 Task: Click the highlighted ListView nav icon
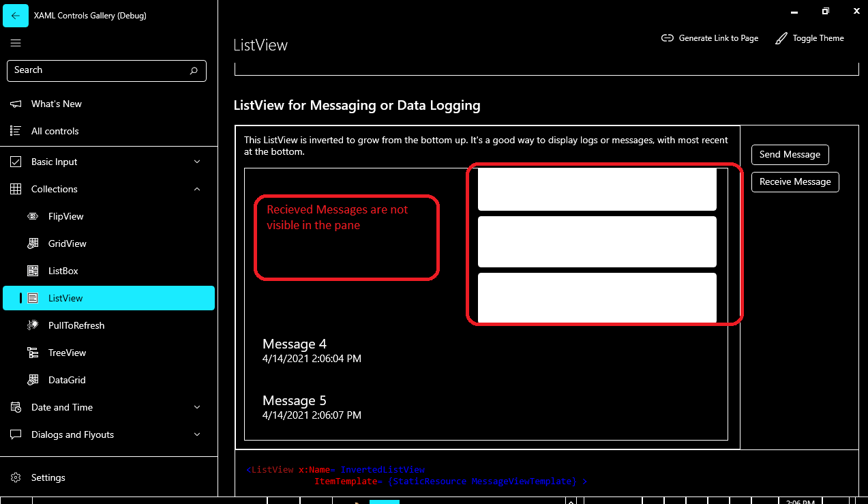click(x=33, y=298)
